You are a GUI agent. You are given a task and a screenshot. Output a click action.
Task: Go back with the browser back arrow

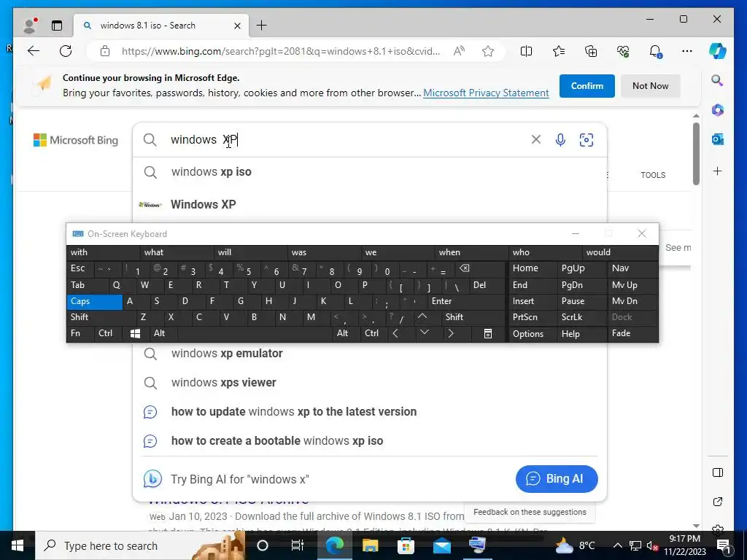[34, 51]
